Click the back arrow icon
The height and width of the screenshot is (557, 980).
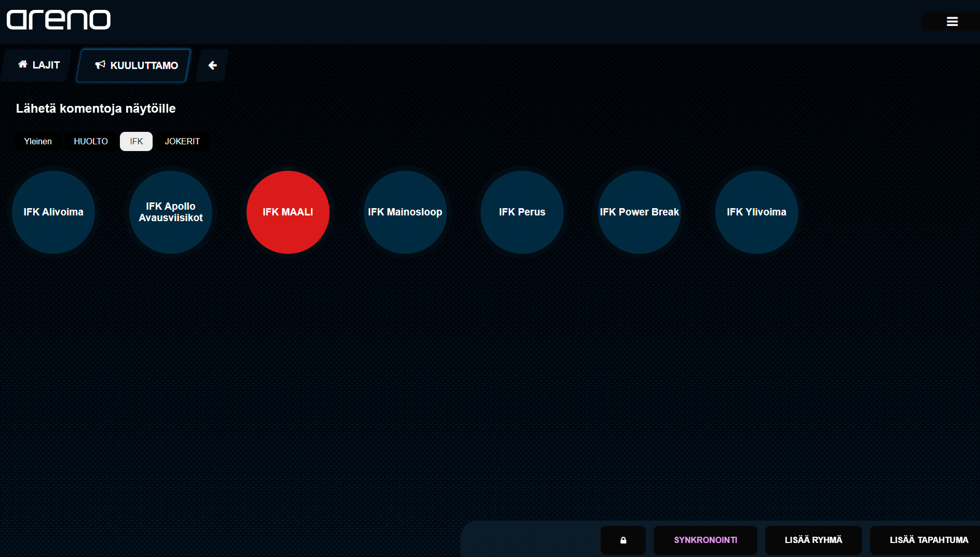[x=212, y=65]
